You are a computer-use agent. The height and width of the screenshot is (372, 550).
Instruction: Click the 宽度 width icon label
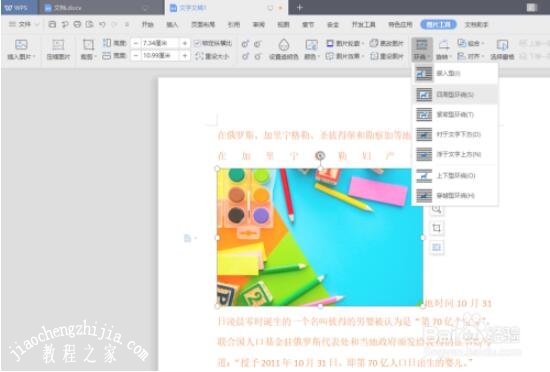tap(115, 56)
